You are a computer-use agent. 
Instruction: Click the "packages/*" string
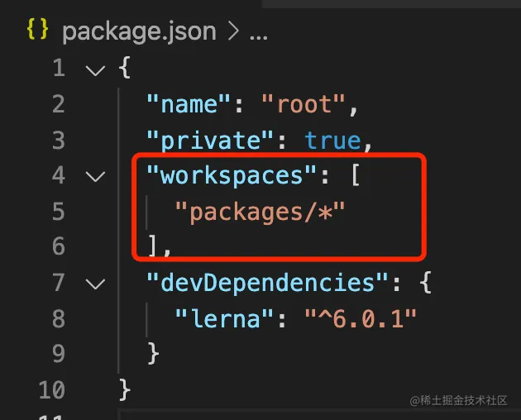point(260,212)
